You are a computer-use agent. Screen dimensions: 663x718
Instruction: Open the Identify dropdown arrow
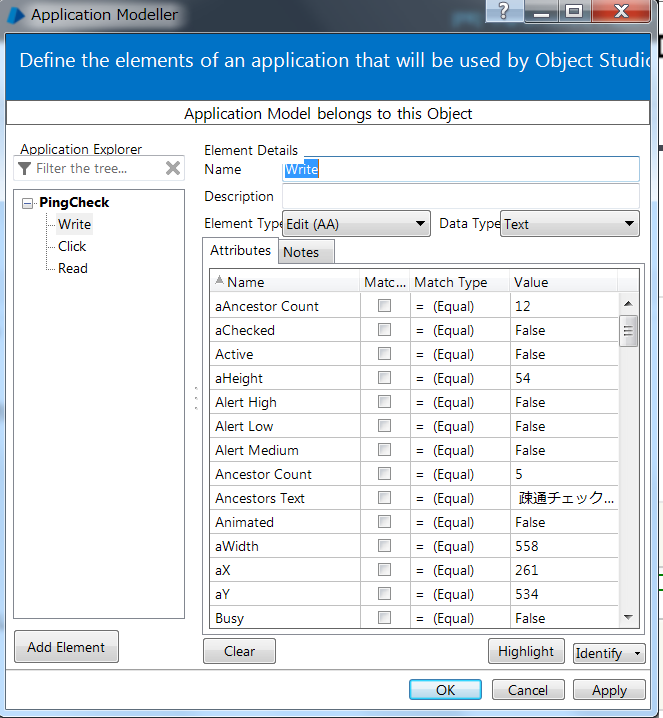[637, 653]
